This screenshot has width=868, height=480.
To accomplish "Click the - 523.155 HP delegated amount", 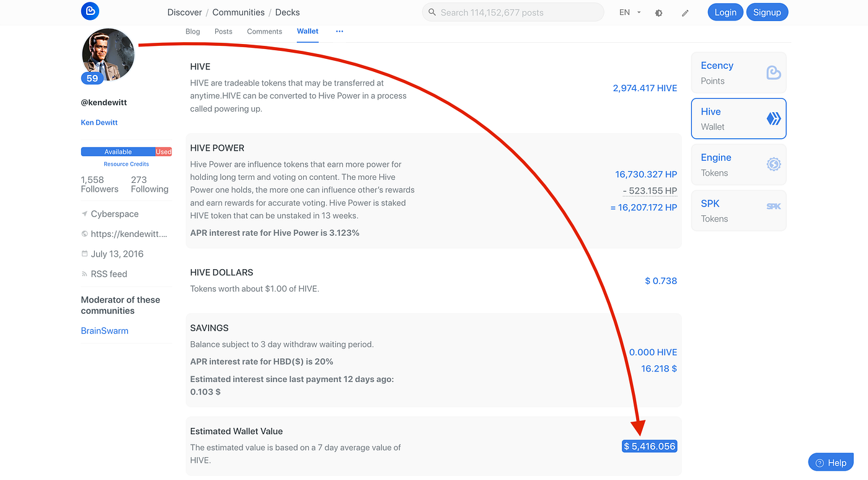I will click(x=650, y=191).
